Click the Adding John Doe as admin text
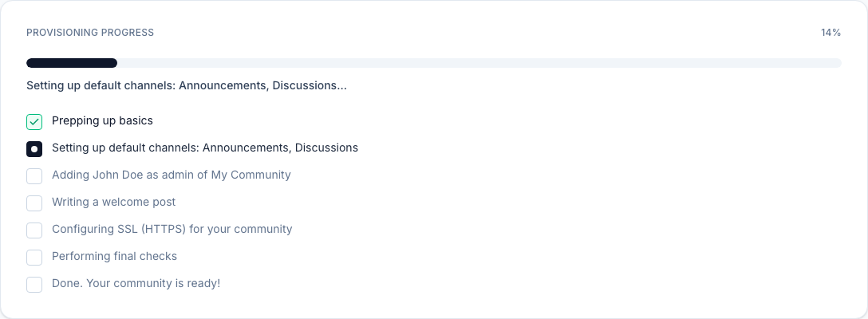Viewport: 868px width, 319px height. click(x=171, y=175)
